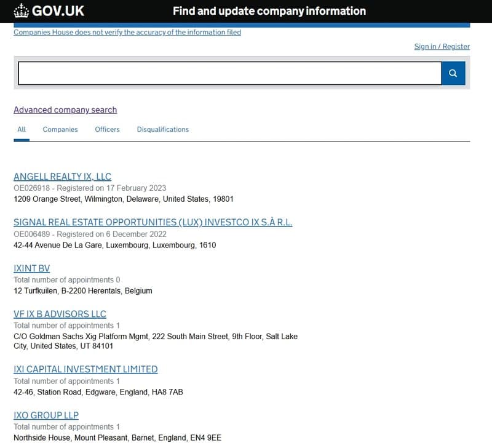Click the 'OE026918 - Registered on 17 February 2023' text
The width and height of the screenshot is (492, 448).
pyautogui.click(x=90, y=188)
